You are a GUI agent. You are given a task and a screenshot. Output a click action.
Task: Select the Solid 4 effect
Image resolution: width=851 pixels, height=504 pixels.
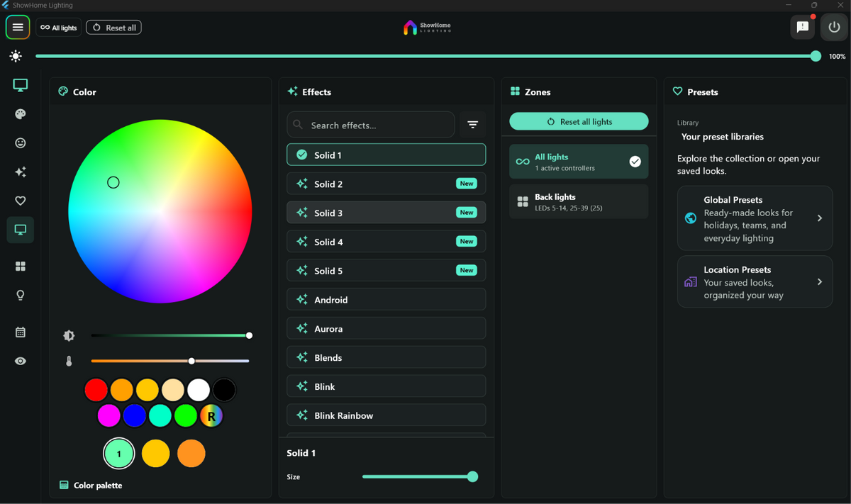tap(386, 242)
